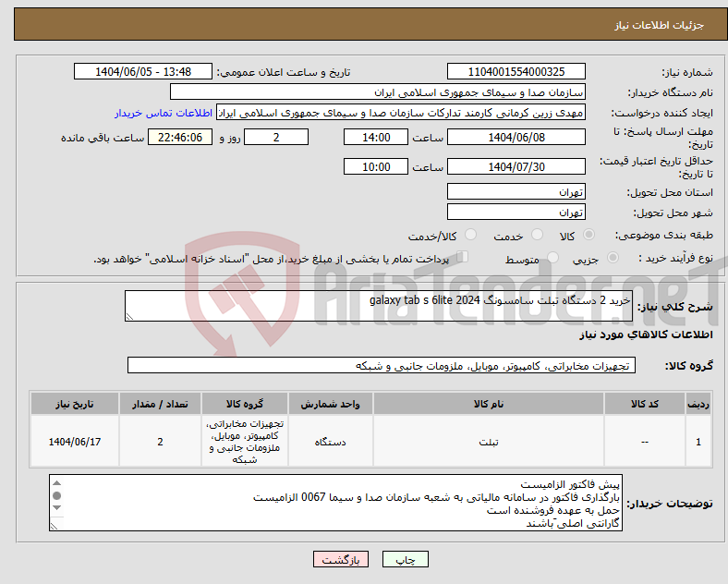
Task: Click the price validity date 1404/07/30
Action: pos(516,166)
